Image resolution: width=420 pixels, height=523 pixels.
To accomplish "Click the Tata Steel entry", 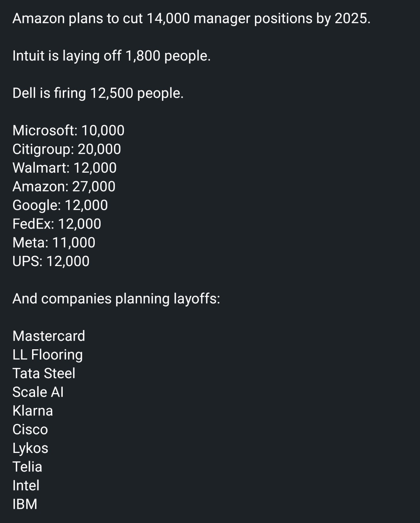I will coord(44,373).
